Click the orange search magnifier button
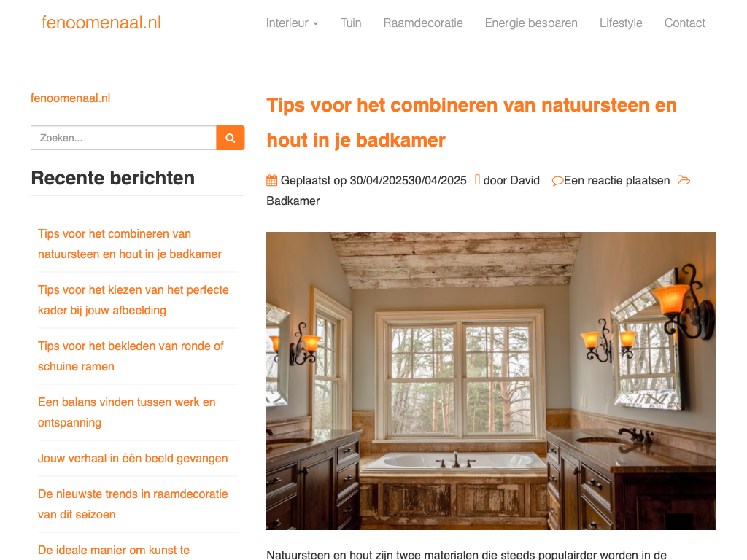747x560 pixels. click(230, 138)
